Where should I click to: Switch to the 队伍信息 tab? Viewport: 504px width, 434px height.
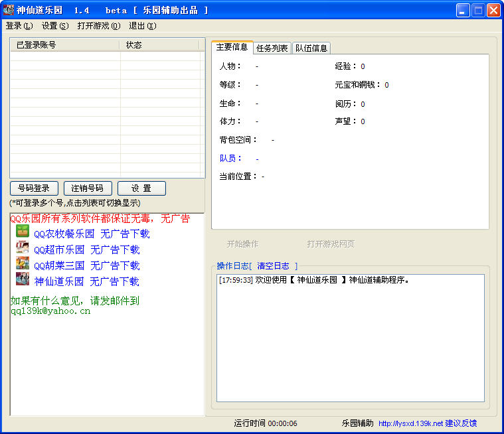click(311, 48)
